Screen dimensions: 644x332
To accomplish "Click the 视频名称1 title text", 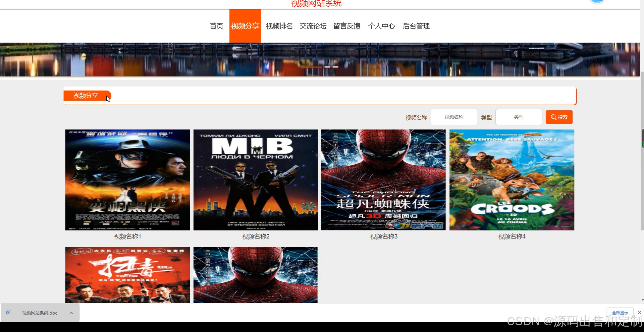I will [127, 237].
